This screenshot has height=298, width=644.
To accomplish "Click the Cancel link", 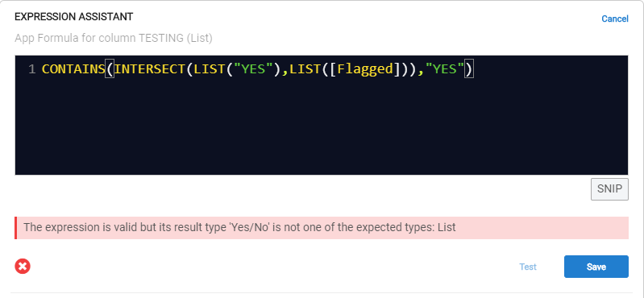I will [x=614, y=19].
